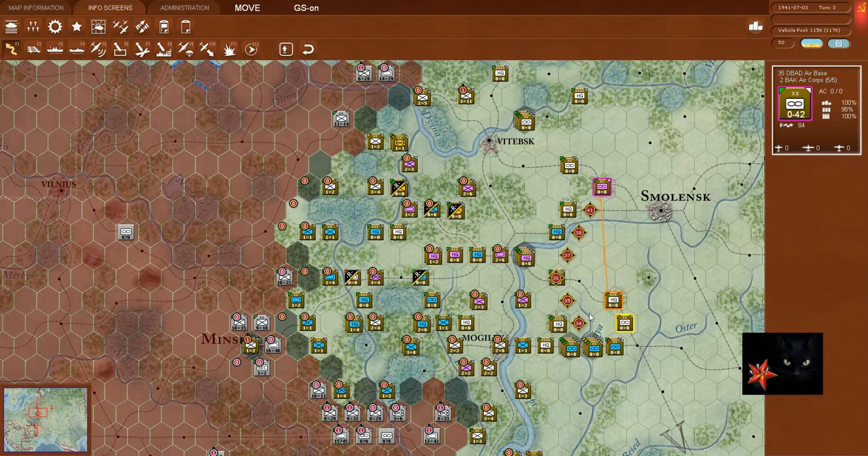868x456 pixels.
Task: Open the Order of Battle tank icon
Action: (11, 27)
